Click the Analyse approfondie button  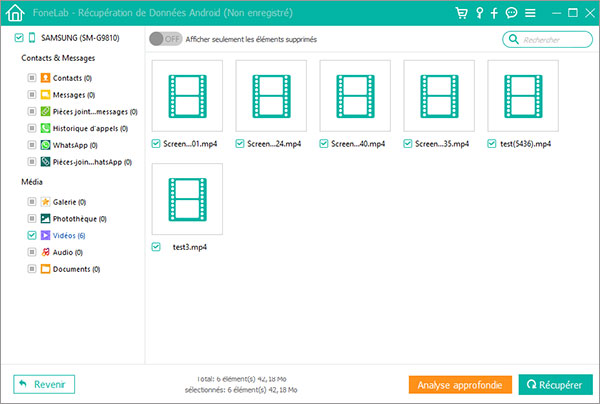click(460, 384)
